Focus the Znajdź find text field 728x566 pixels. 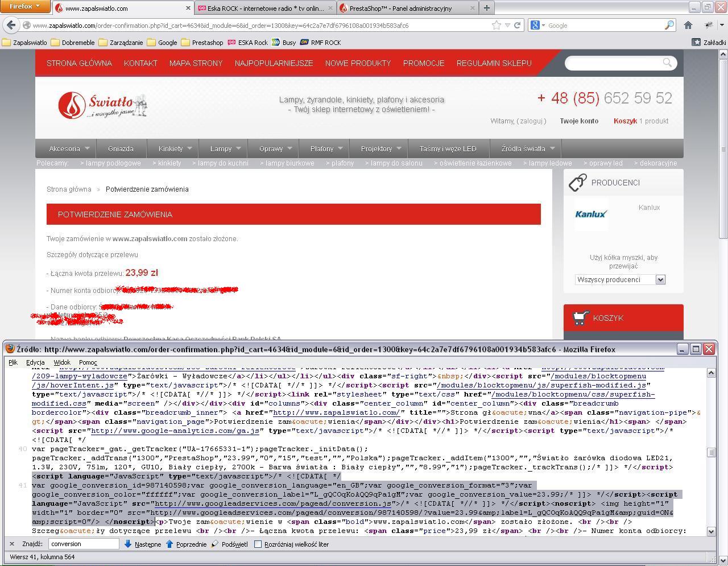[84, 544]
